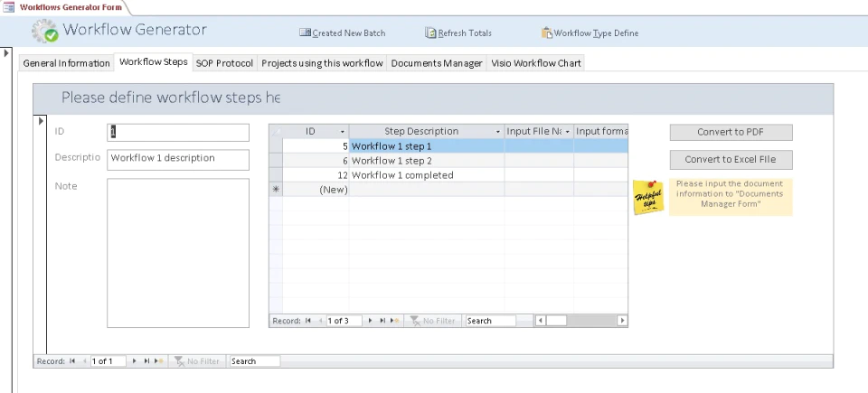Screen dimensions: 868x393
Task: Go to next record in subform navigator
Action: pos(370,321)
